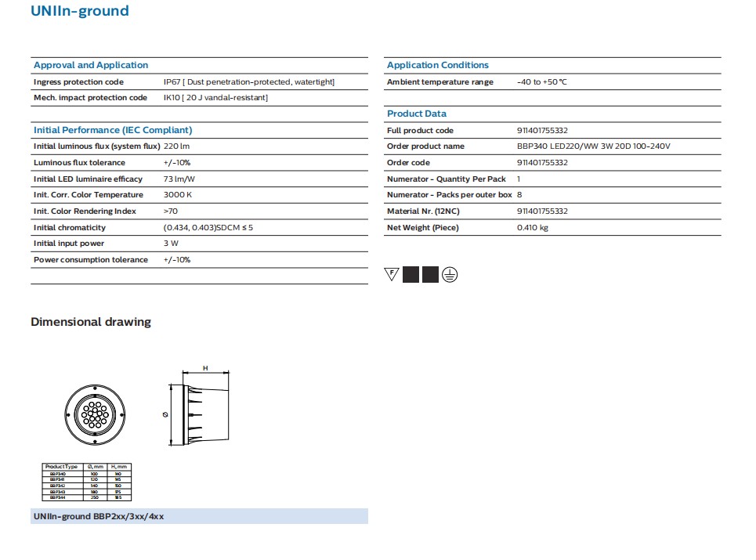Click the IP67 dust penetration-protected value
The width and height of the screenshot is (756, 560).
249,82
